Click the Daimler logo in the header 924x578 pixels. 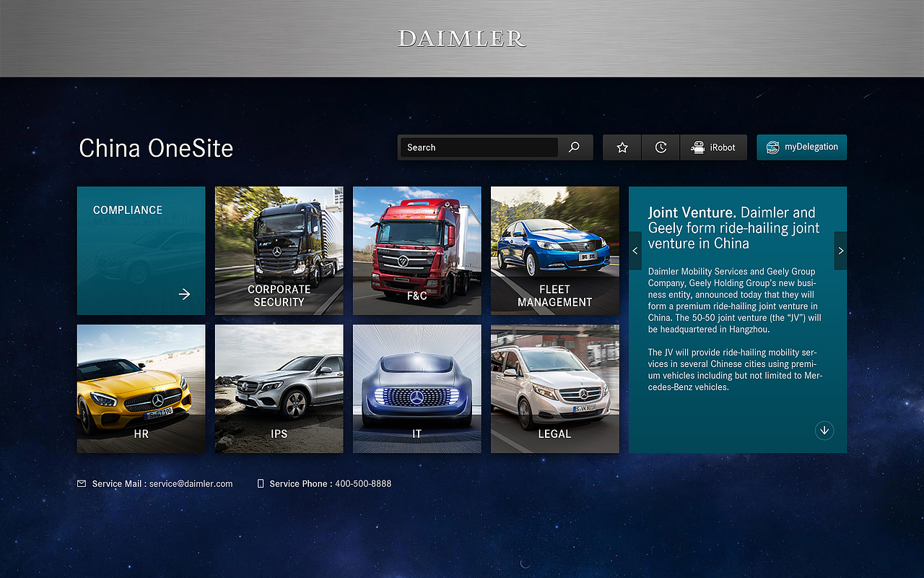(462, 38)
